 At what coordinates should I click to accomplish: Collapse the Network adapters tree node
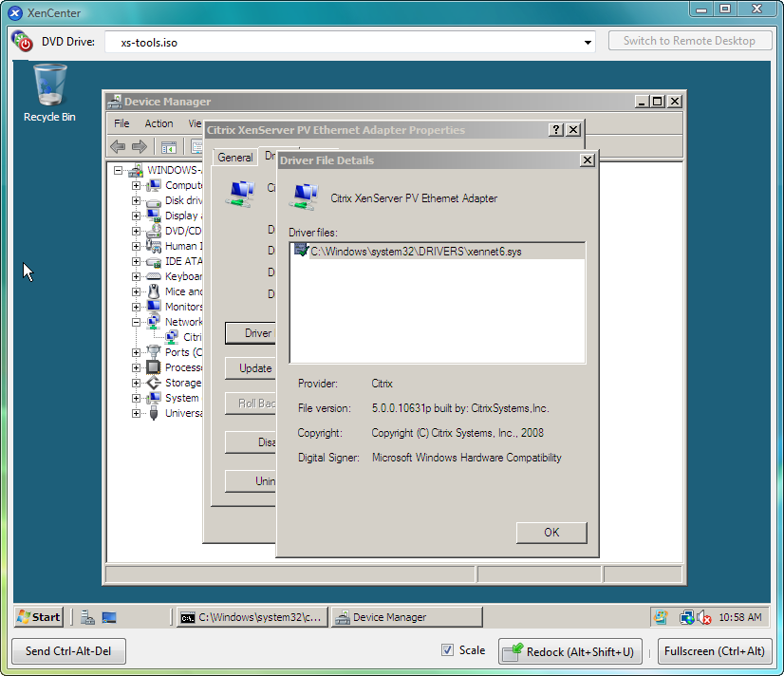(136, 322)
